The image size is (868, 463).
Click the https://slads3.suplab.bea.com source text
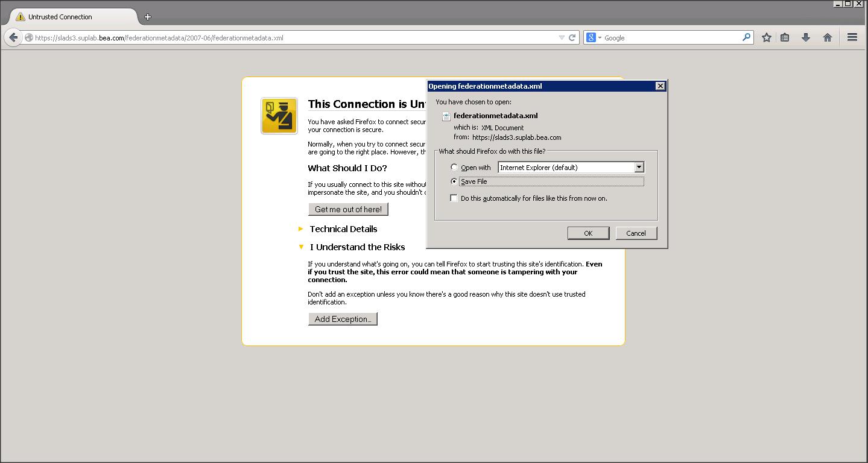(517, 137)
